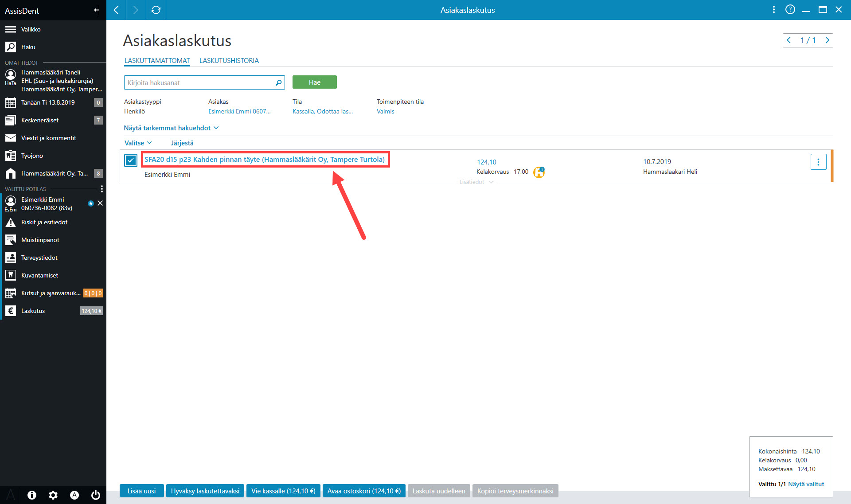Go to the previous results page

coord(789,40)
